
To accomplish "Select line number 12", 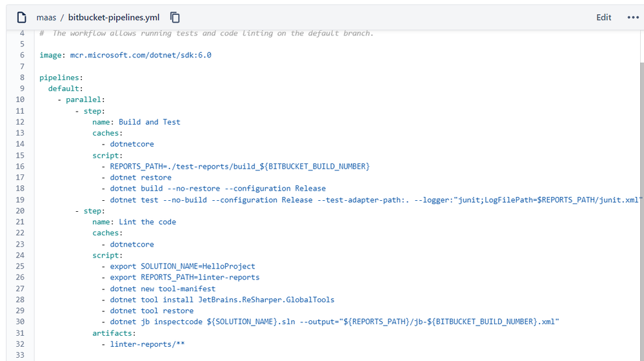I will [x=20, y=121].
